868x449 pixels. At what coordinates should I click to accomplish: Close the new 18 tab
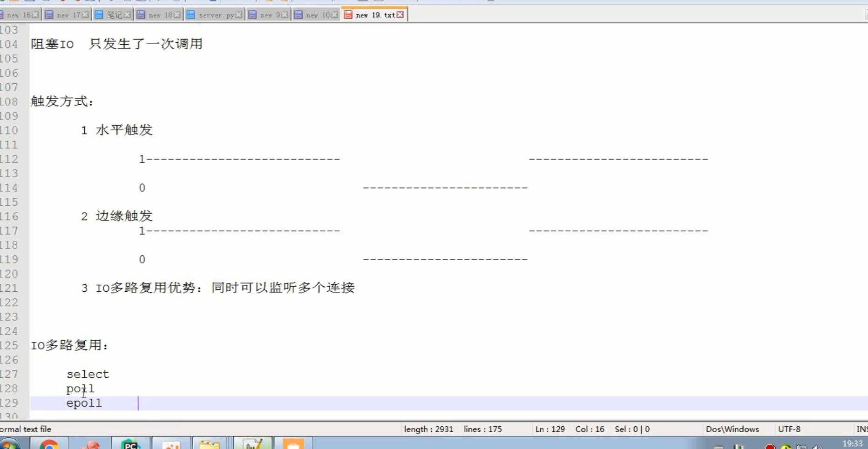point(176,15)
